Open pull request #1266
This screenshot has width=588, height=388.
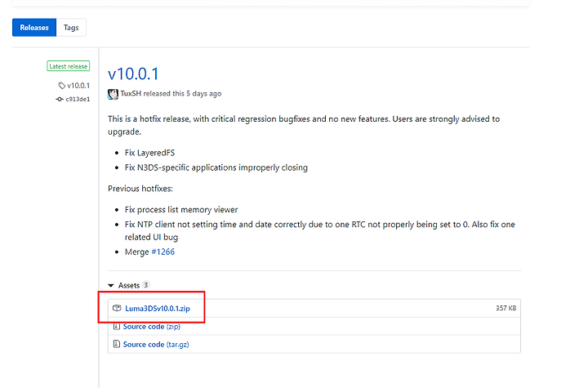163,252
